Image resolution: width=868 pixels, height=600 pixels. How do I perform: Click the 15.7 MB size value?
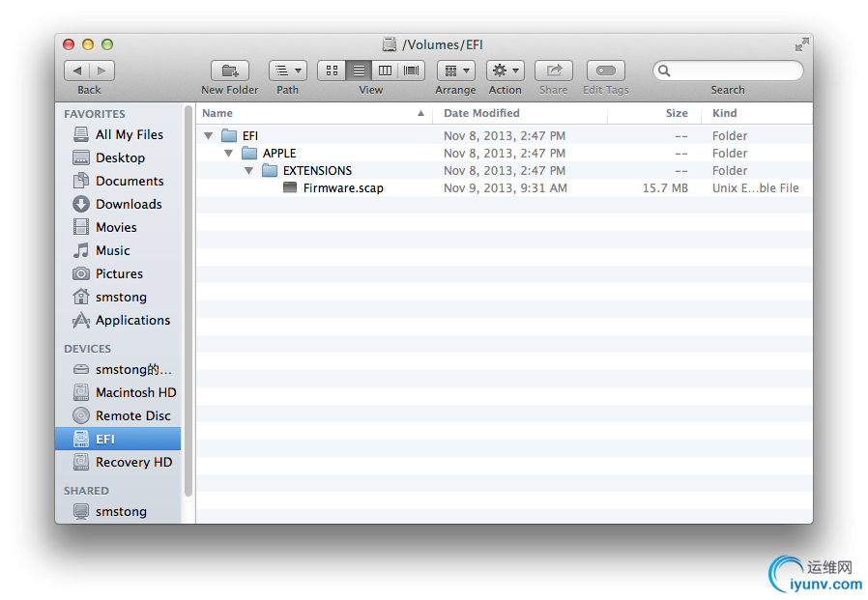665,188
